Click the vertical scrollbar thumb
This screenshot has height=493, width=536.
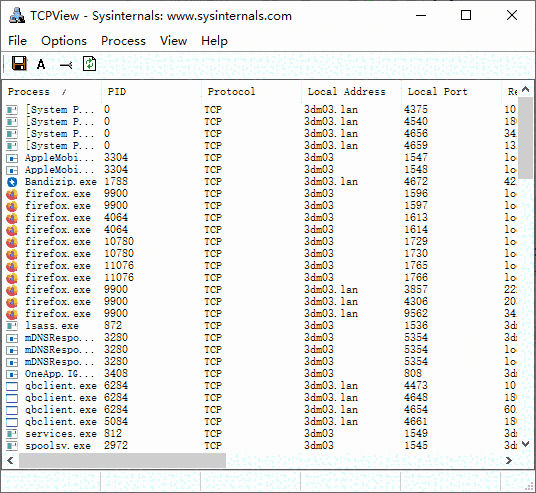(526, 138)
